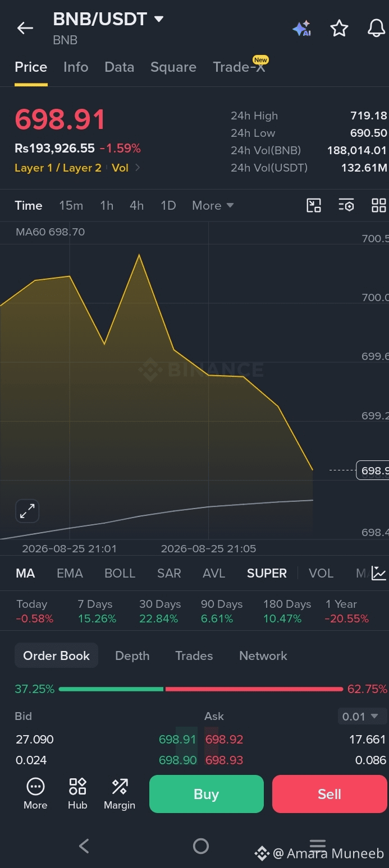Tap the current price 698.91
The height and width of the screenshot is (868, 389).
[60, 120]
